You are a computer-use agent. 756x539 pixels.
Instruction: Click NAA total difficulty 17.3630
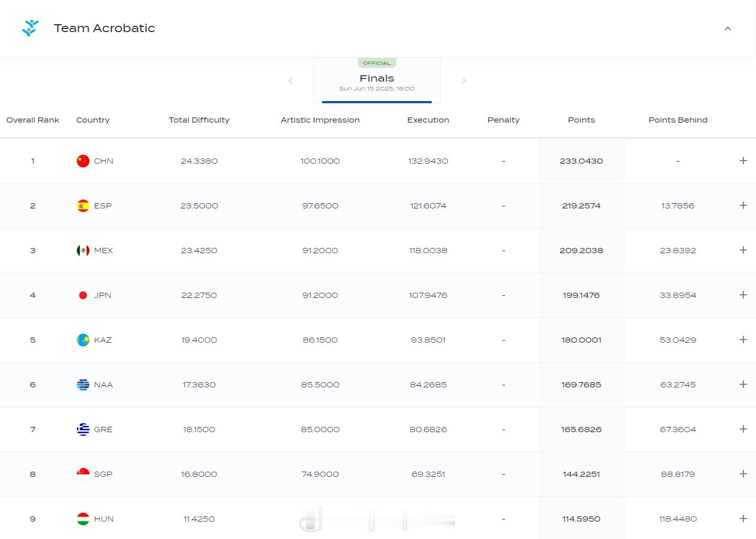point(199,385)
